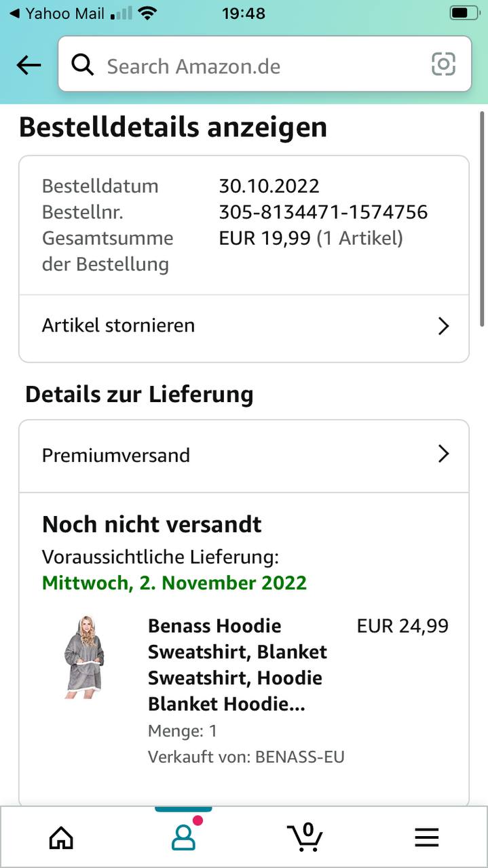Return to Yahoo Mail via status bar

pos(57,13)
